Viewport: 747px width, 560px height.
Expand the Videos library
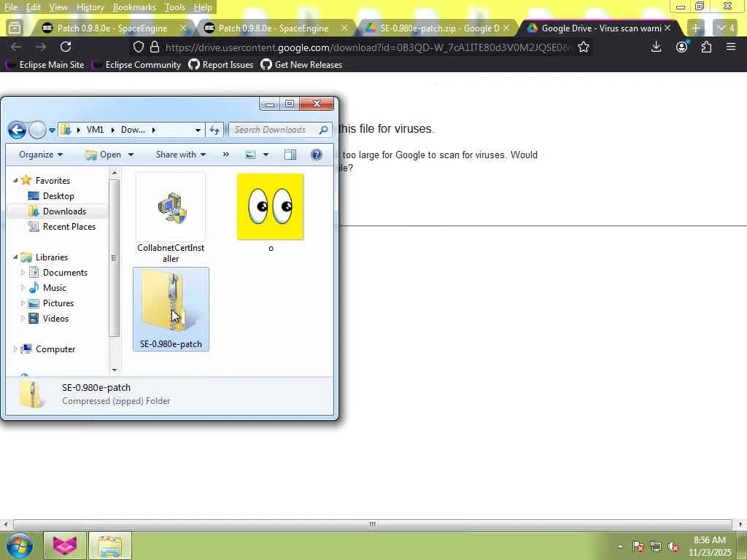(23, 318)
